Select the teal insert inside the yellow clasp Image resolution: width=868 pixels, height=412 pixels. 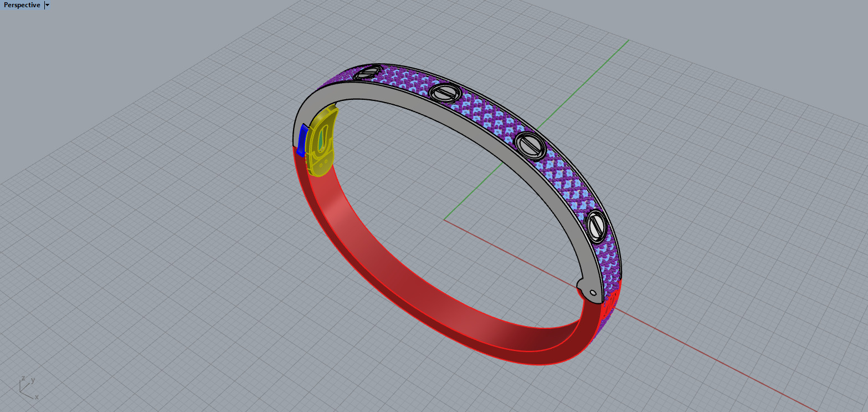click(320, 141)
